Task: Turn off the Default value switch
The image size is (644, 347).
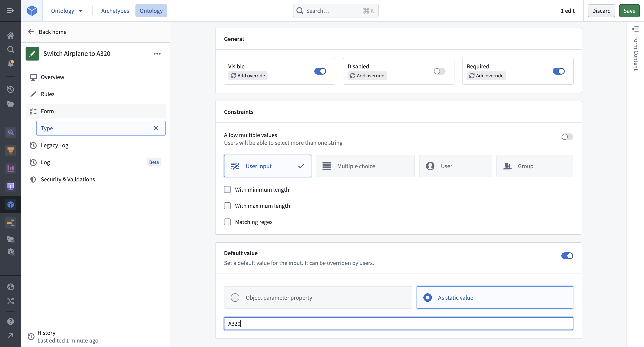Action: [x=567, y=256]
